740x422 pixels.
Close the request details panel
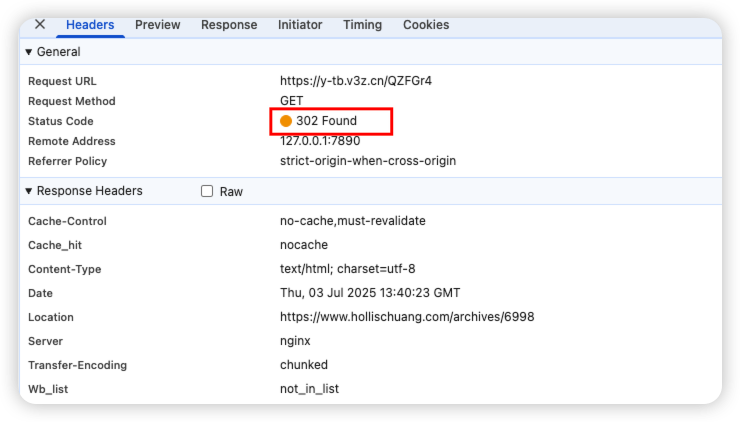coord(40,25)
